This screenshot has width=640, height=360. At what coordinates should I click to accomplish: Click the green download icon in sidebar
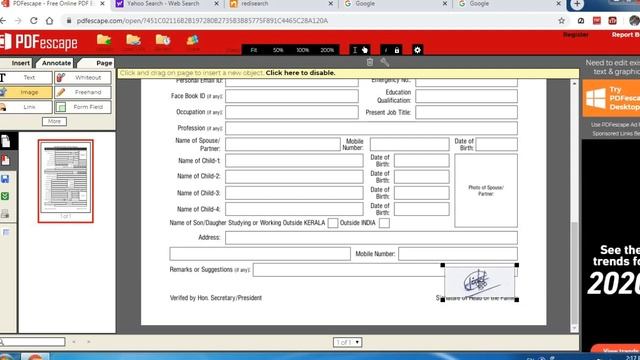tap(5, 196)
